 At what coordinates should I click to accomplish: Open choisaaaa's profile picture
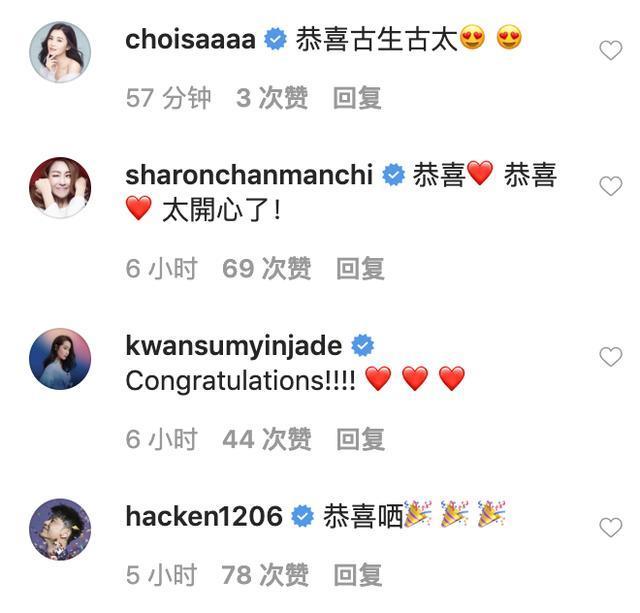(60, 52)
